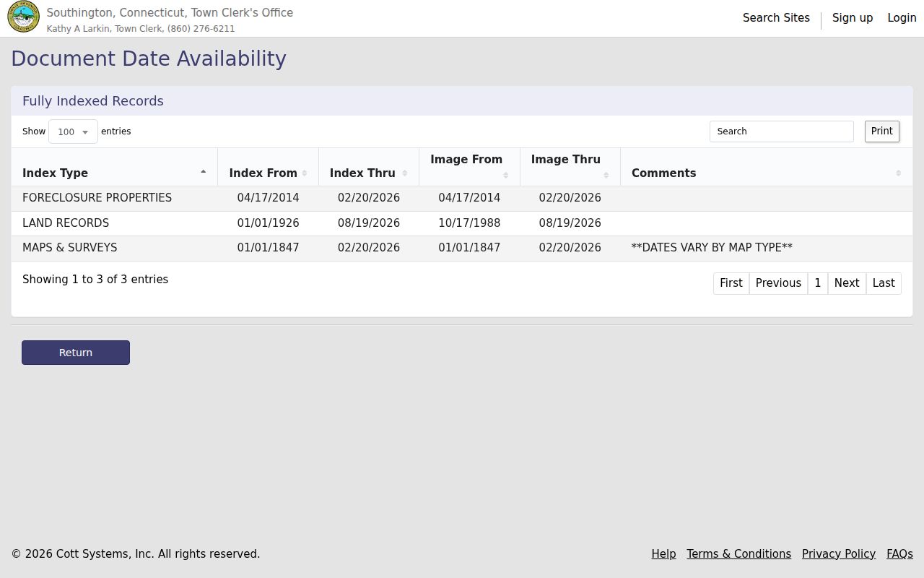The width and height of the screenshot is (924, 578).
Task: Select page 1 in pagination
Action: tap(817, 283)
